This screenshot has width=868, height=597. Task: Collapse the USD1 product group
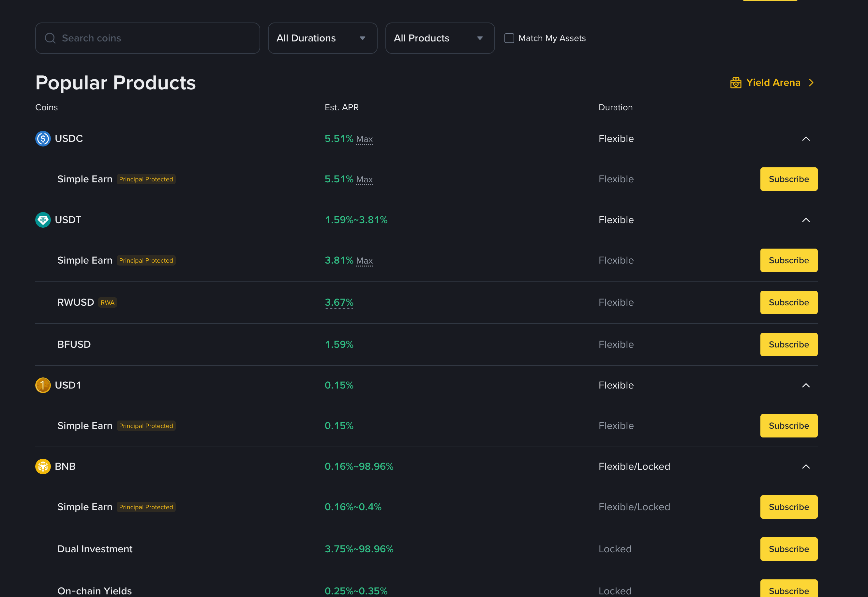coord(806,385)
